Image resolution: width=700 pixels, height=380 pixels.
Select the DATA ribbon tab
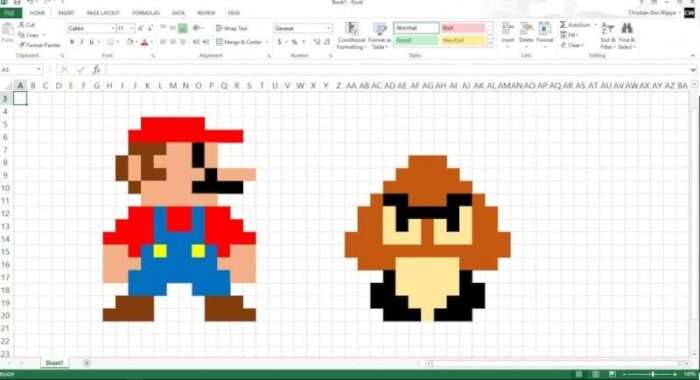pos(178,13)
